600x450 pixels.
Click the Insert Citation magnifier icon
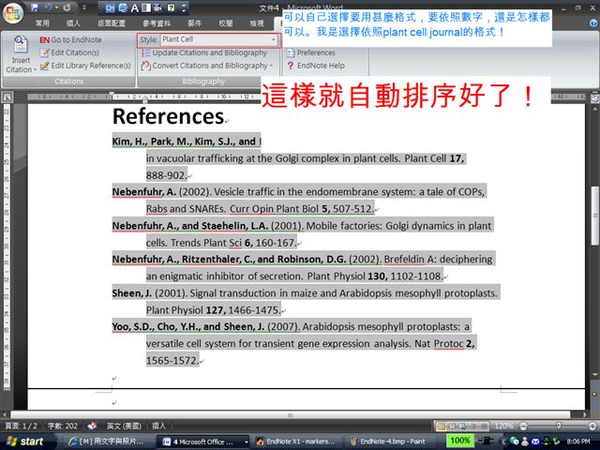[20, 45]
